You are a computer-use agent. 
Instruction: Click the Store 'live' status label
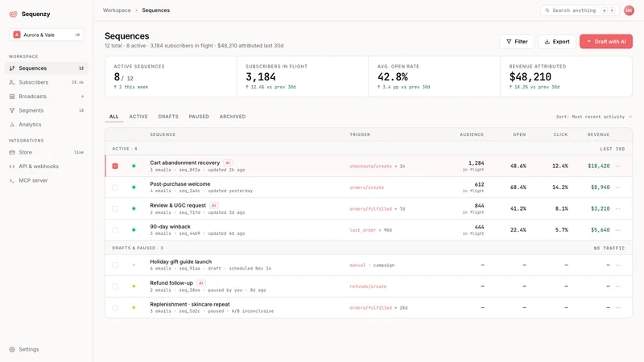point(79,152)
